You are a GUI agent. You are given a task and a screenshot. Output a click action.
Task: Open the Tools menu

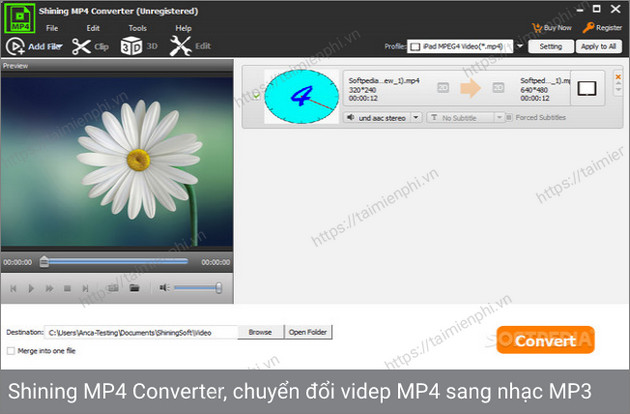137,28
